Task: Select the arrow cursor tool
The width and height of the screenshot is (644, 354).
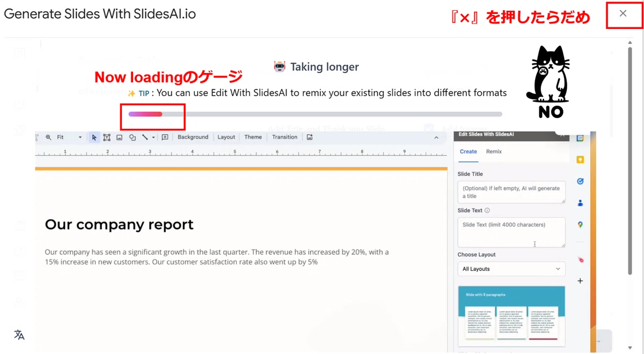Action: pyautogui.click(x=94, y=137)
